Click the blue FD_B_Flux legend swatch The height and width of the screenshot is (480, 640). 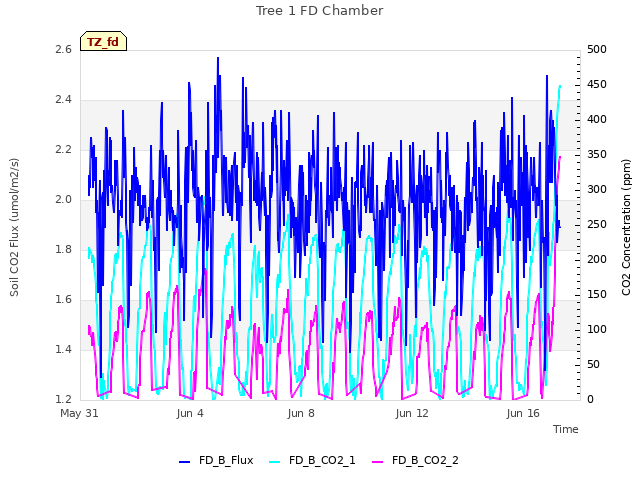(x=184, y=461)
